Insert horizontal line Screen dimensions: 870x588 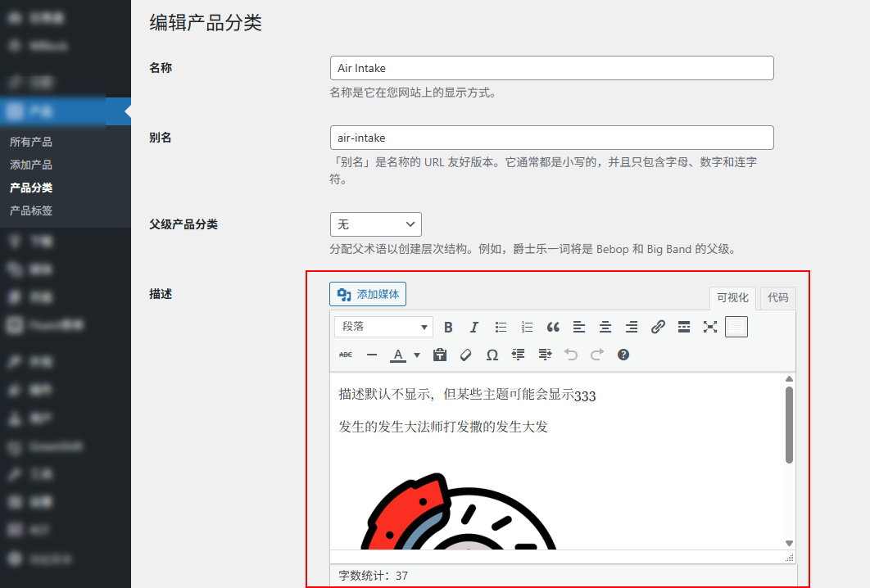point(372,355)
